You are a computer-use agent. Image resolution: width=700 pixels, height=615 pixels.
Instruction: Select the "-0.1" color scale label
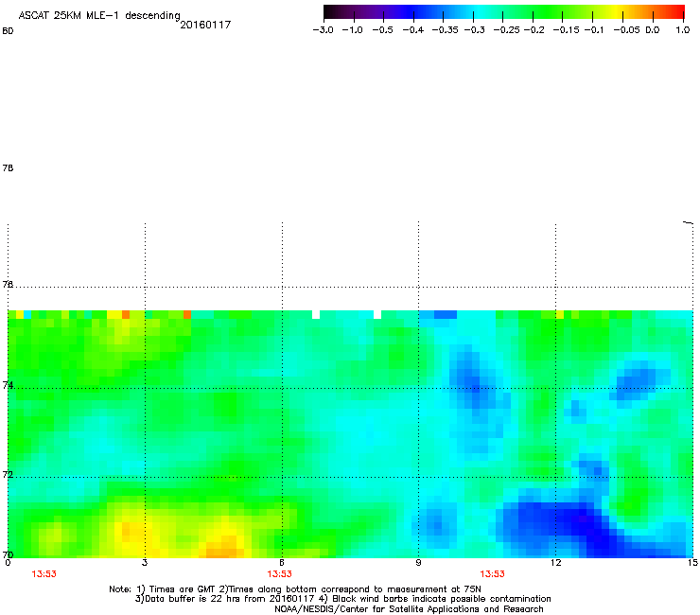594,30
